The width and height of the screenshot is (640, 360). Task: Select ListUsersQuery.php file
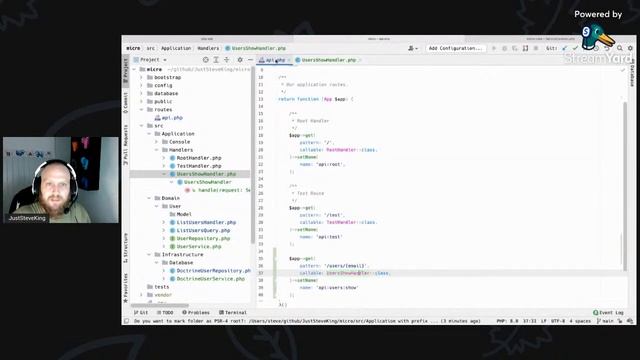tap(200, 230)
